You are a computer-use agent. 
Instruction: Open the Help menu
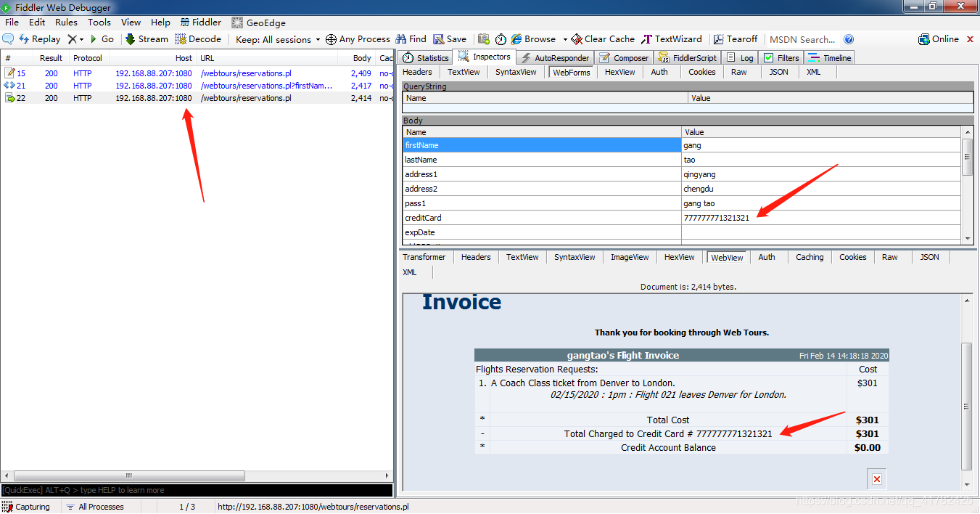click(161, 23)
